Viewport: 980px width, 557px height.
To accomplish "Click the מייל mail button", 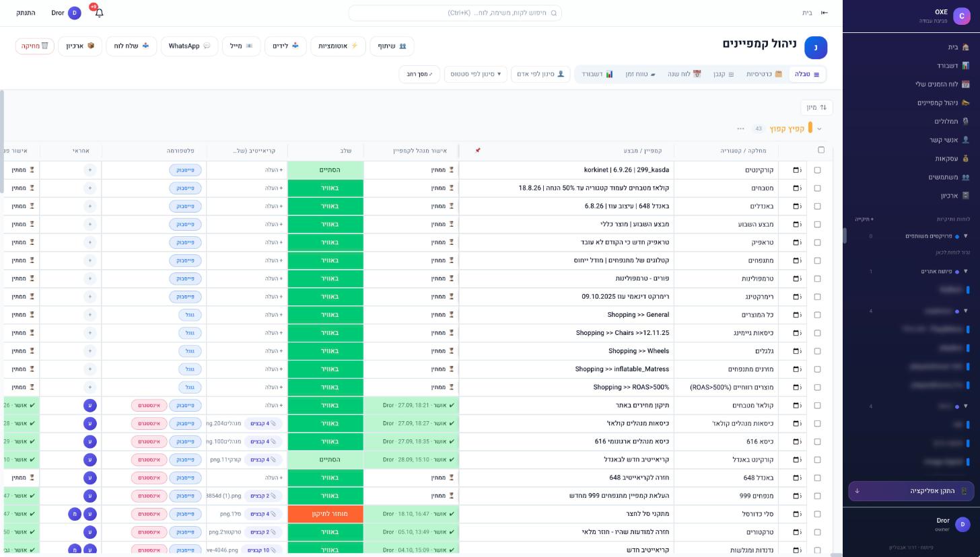I will click(241, 46).
